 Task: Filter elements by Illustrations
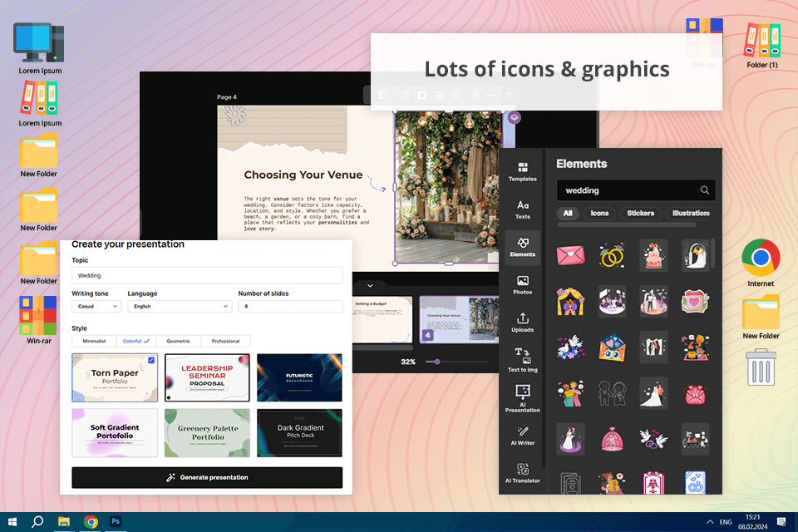(688, 214)
